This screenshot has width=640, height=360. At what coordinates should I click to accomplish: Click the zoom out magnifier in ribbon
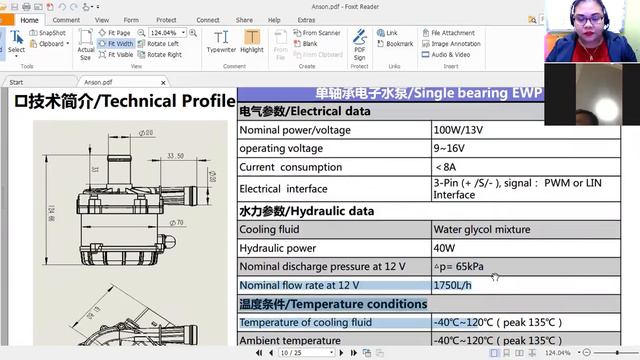(141, 33)
